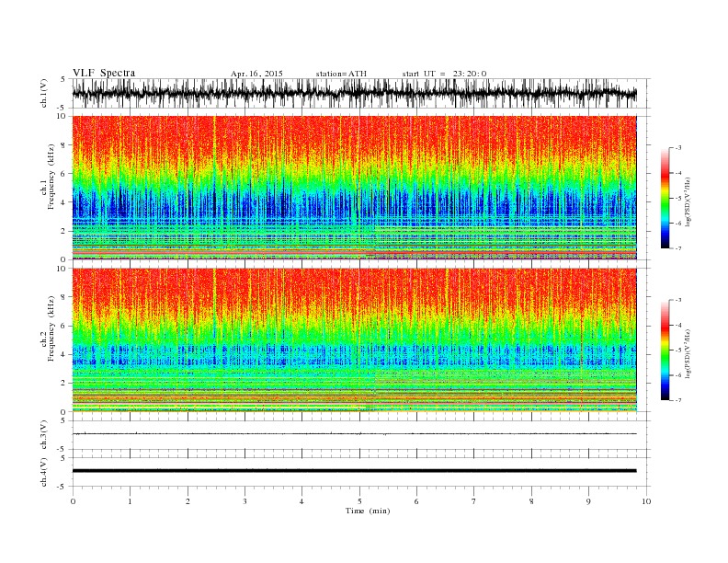Click the ch.2 spectrogram panel
The image size is (728, 563).
pyautogui.click(x=355, y=340)
